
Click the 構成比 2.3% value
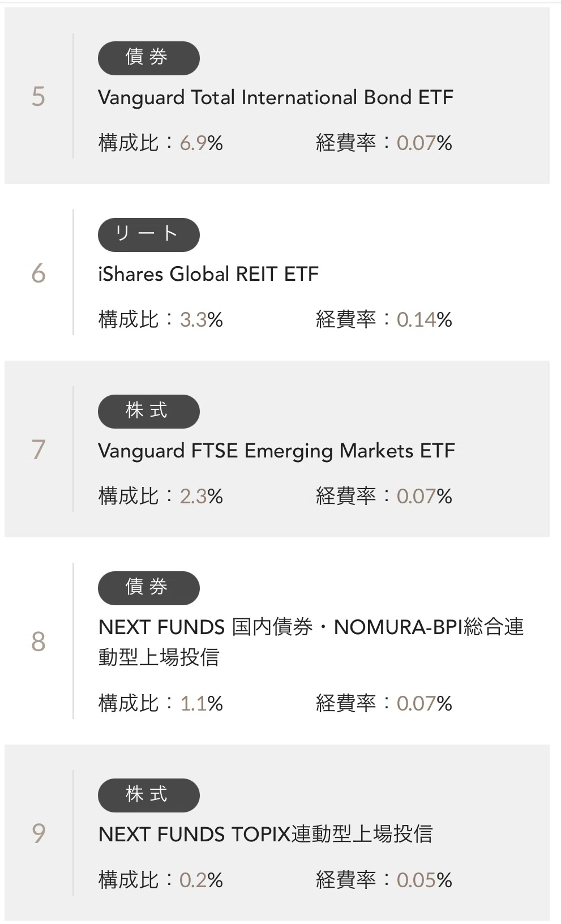[x=201, y=496]
